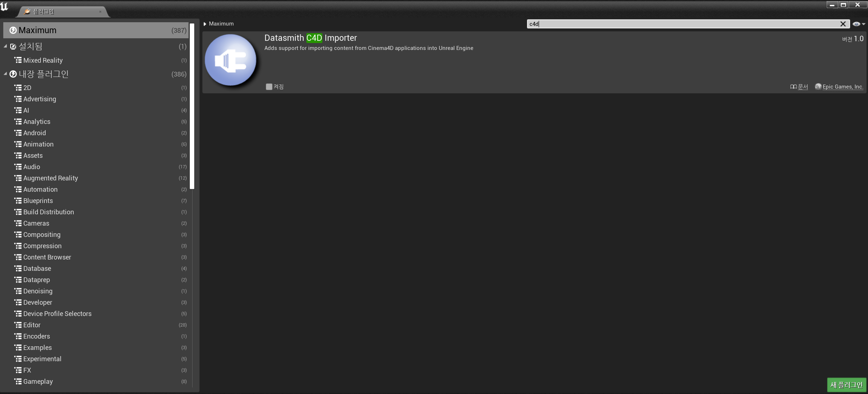
Task: Close the 플러그인 tab
Action: [100, 12]
